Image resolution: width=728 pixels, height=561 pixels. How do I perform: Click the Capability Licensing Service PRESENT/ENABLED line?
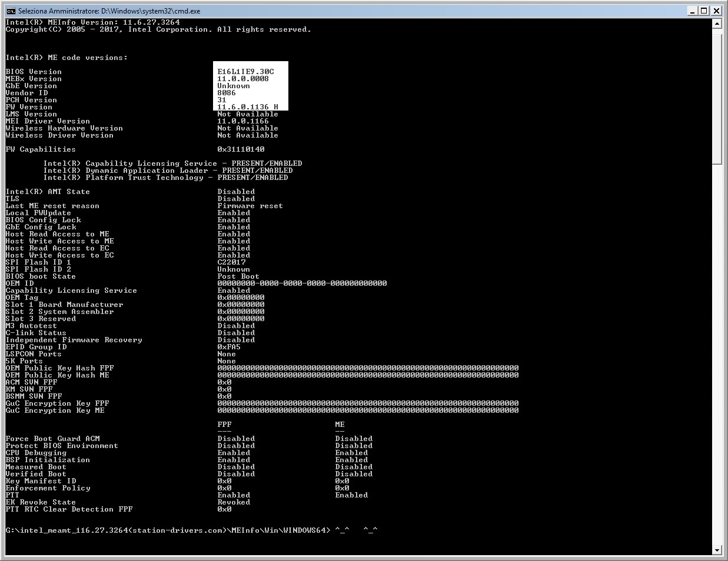click(x=172, y=163)
